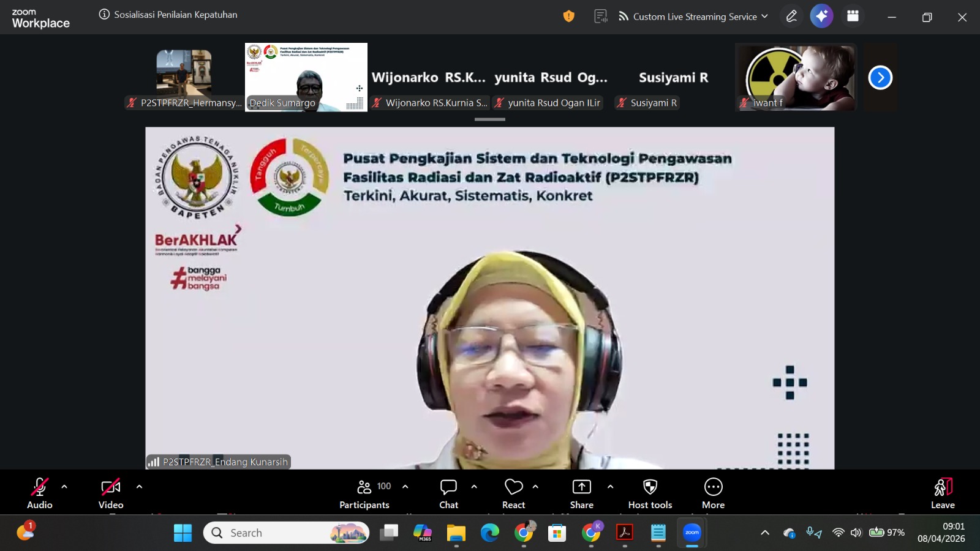980x551 pixels.
Task: Expand the Video options arrow
Action: (x=139, y=487)
